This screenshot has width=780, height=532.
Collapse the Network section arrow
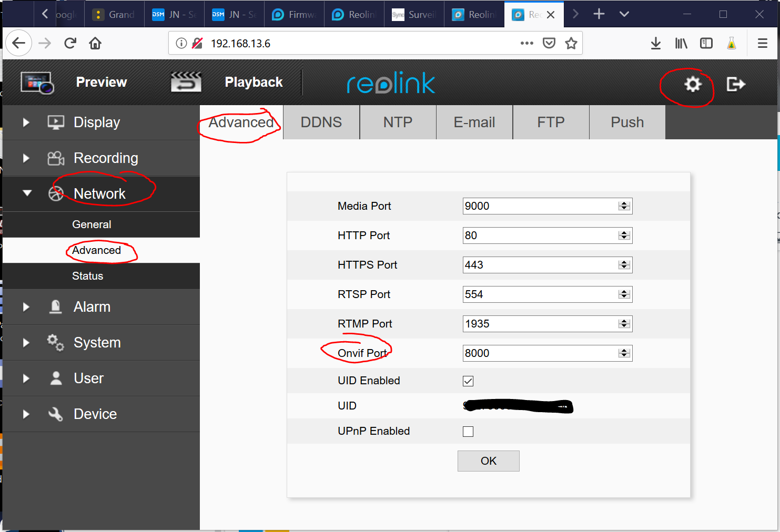click(x=27, y=193)
